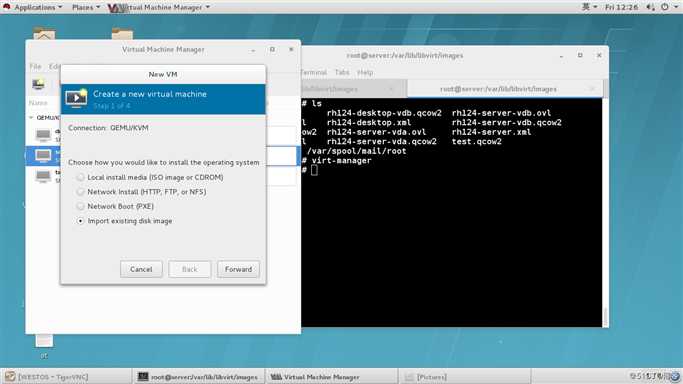Switch to root@server terminal taskbar item
683x384 pixels.
click(x=199, y=377)
